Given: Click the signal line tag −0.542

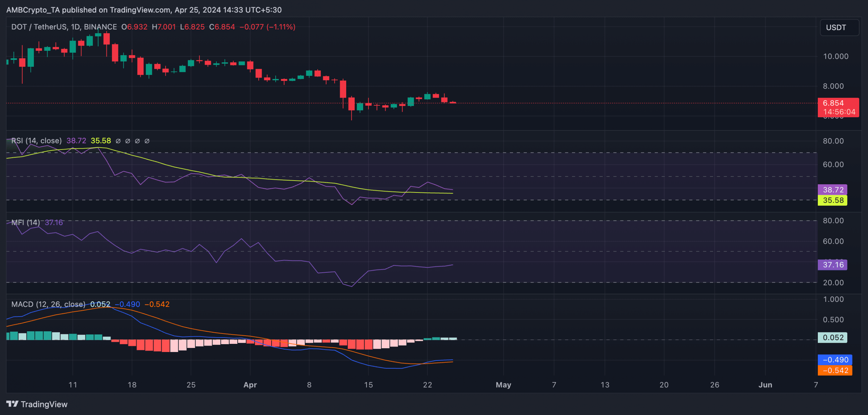Looking at the screenshot, I should [x=835, y=370].
